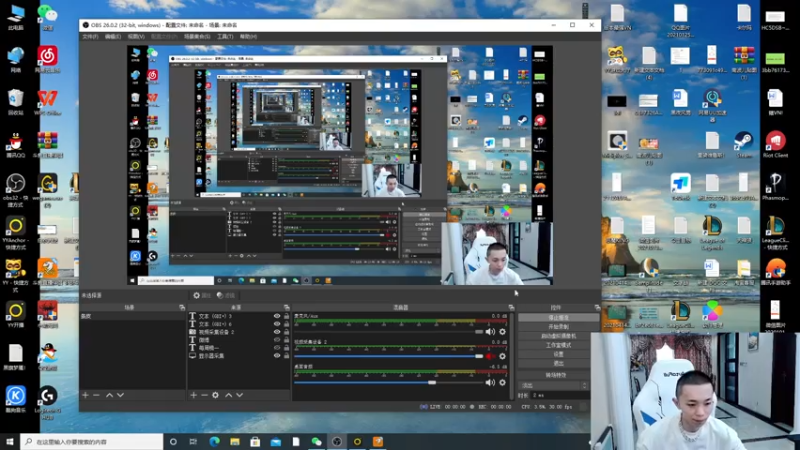
Task: Open source properties gear in the sources toolbar
Action: click(215, 395)
